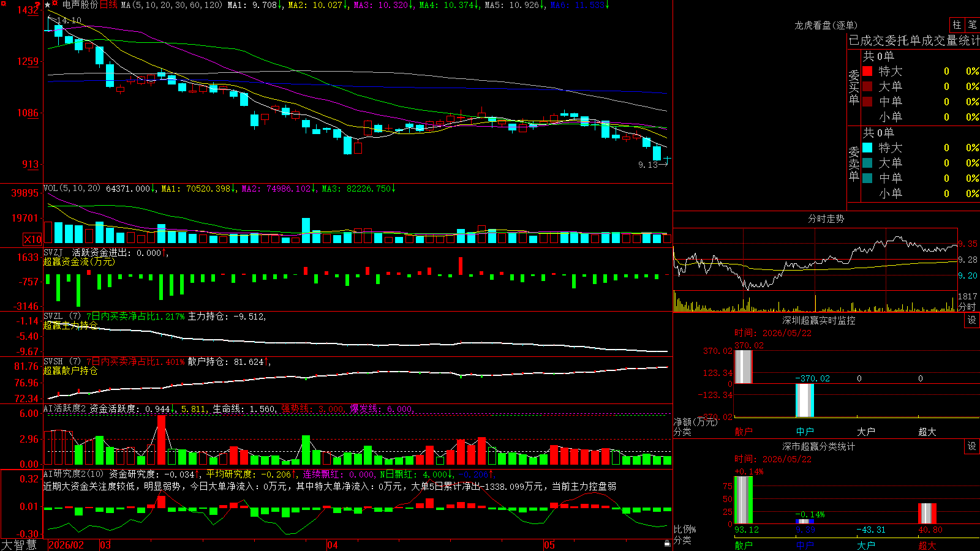Click the 深圳超赢实时监控 panel title
The image size is (980, 551).
coord(819,320)
